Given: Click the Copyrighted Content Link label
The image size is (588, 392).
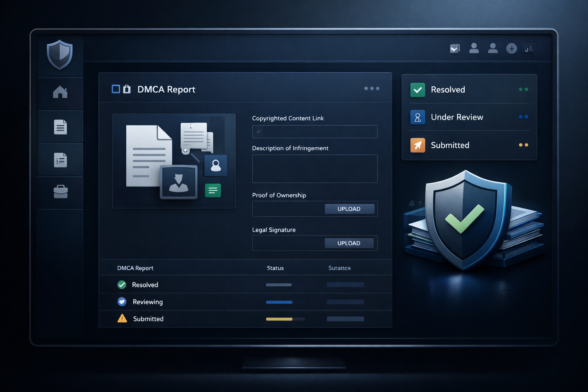Looking at the screenshot, I should point(288,118).
